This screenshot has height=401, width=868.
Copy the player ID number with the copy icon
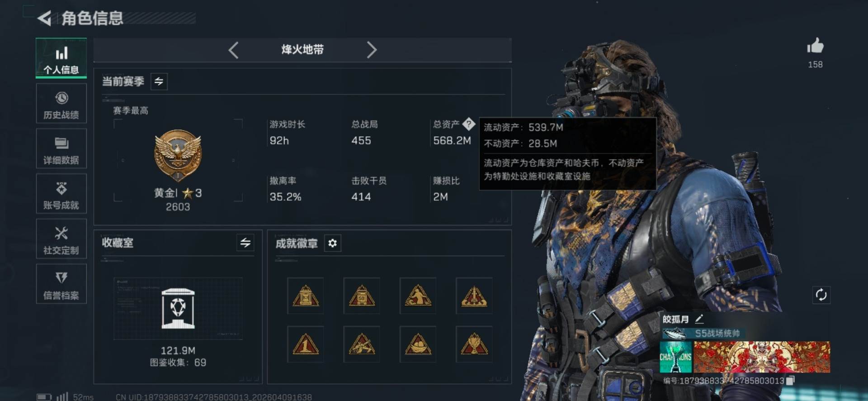[x=790, y=381]
